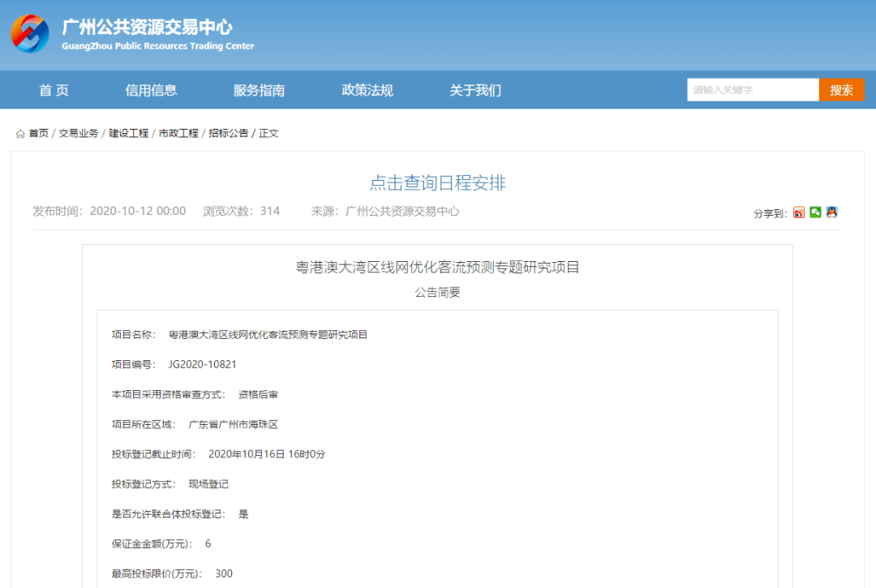Screen dimensions: 876x588
Task: Click the 保证金金额(万元) label
Action: [152, 544]
